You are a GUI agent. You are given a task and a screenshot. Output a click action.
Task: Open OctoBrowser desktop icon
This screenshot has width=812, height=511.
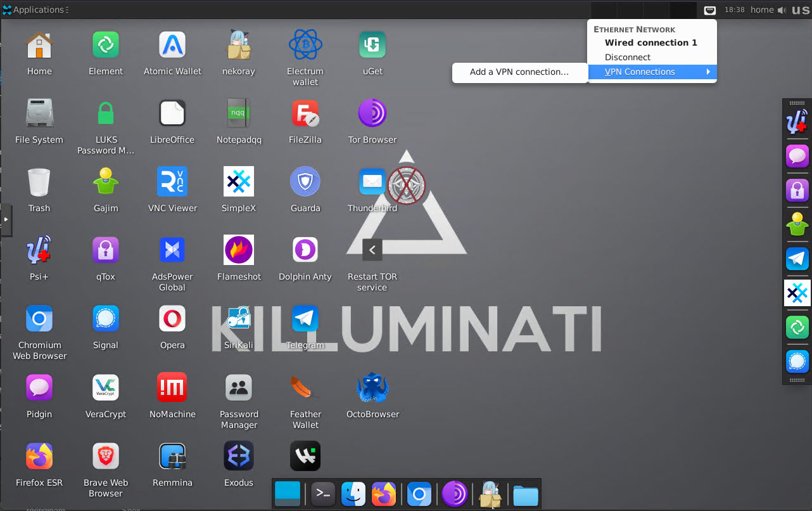pos(372,387)
